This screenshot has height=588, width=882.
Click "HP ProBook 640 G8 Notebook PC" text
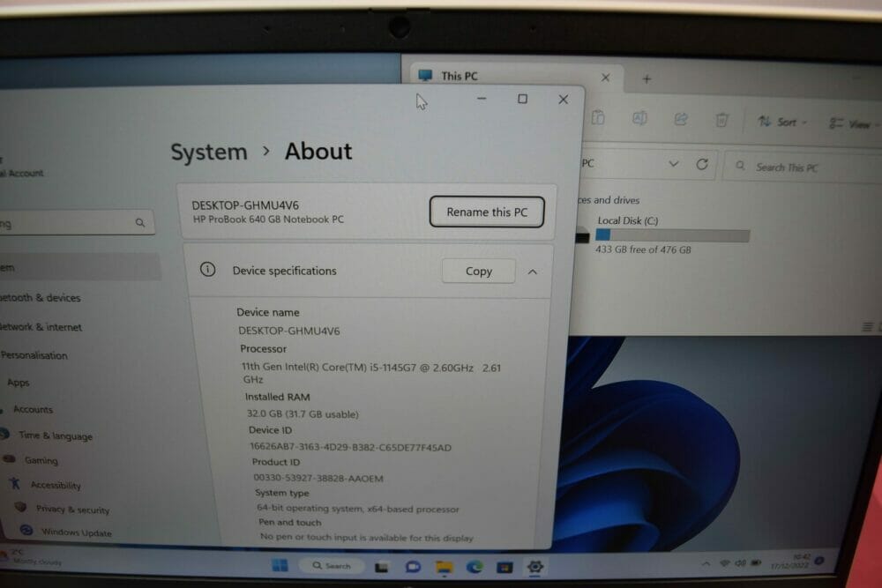click(x=268, y=220)
